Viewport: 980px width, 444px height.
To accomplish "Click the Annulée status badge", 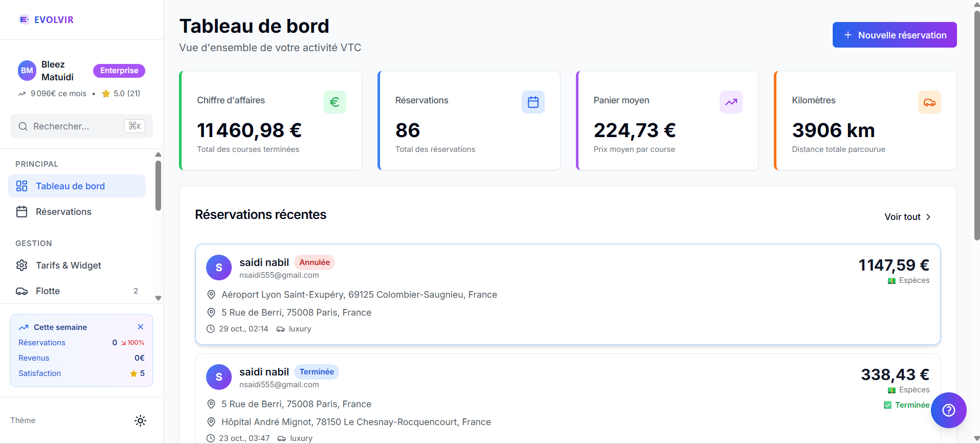I will coord(315,262).
